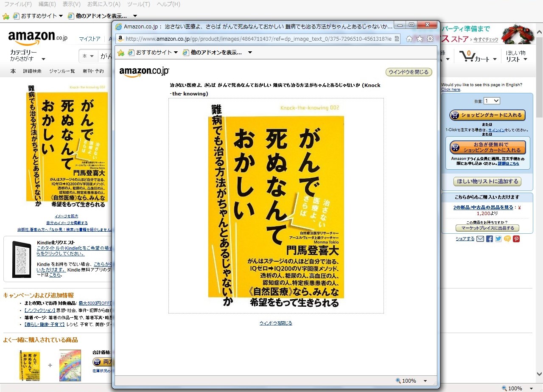
Task: Click ほしい物リストに追加する button
Action: click(x=487, y=182)
